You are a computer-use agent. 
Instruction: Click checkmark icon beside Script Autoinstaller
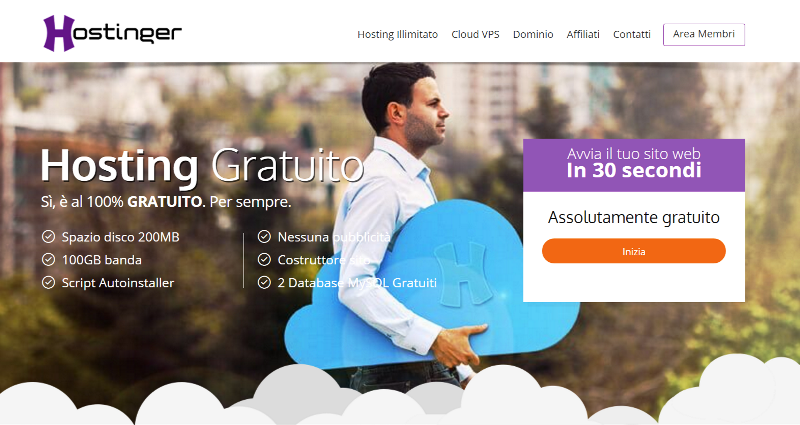[x=48, y=283]
